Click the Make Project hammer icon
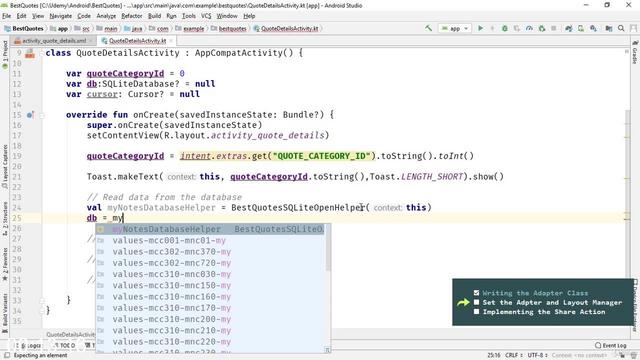The width and height of the screenshot is (640, 360). coord(428,28)
